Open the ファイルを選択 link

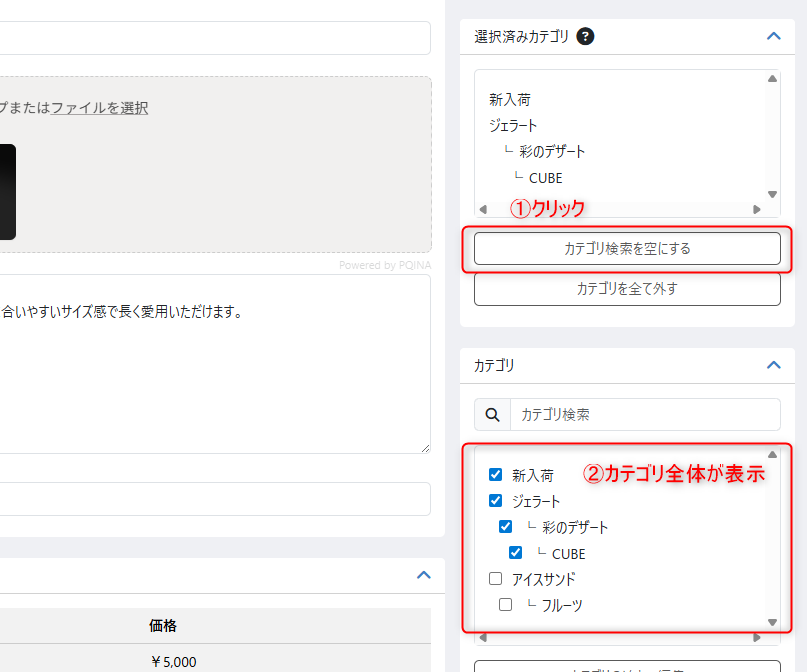tap(100, 108)
